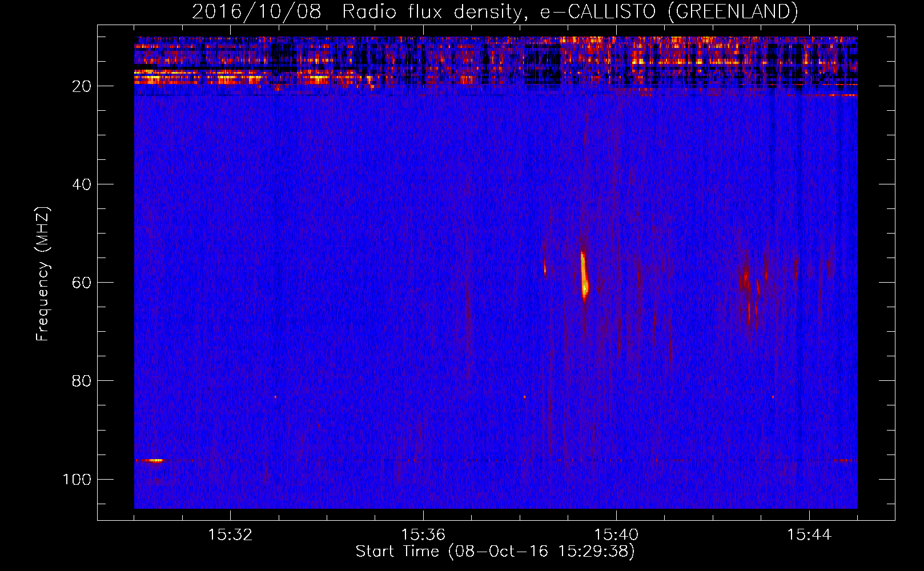Click the 15:36 time tick label
The image size is (924, 571).
pyautogui.click(x=423, y=535)
